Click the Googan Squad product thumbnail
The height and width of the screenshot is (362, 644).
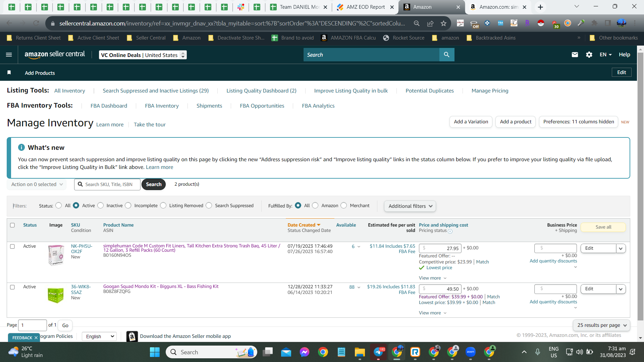(x=56, y=295)
